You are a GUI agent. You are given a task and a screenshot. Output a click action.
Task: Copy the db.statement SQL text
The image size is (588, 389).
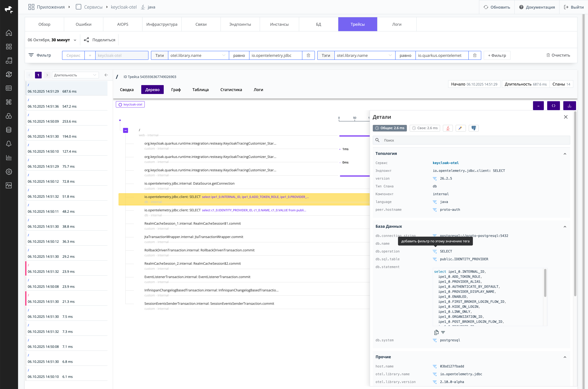point(436,332)
